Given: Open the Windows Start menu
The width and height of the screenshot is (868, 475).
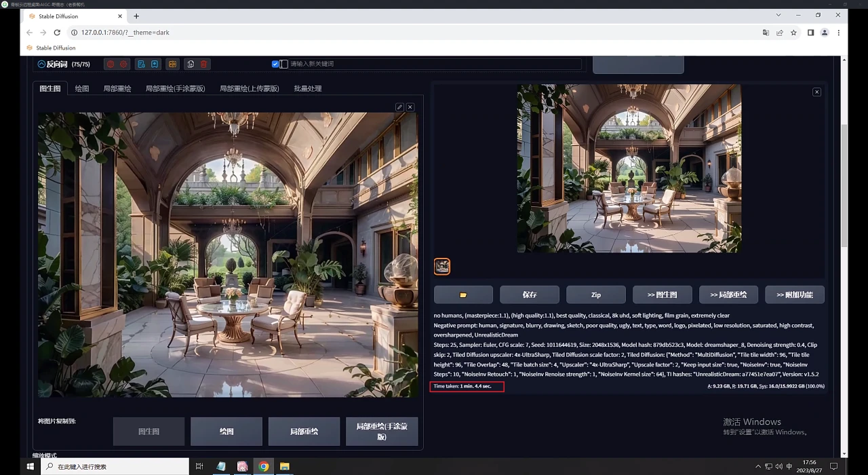Looking at the screenshot, I should [x=31, y=466].
